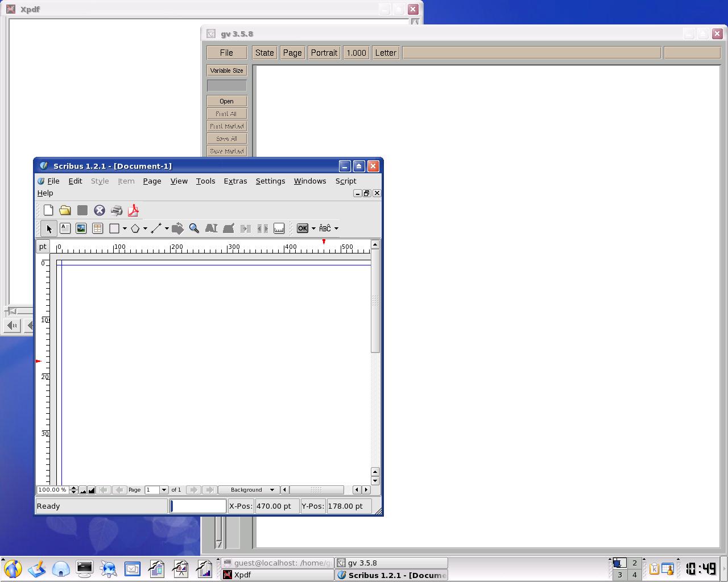
Task: Click the PDF annotation ABC tool
Action: 325,228
